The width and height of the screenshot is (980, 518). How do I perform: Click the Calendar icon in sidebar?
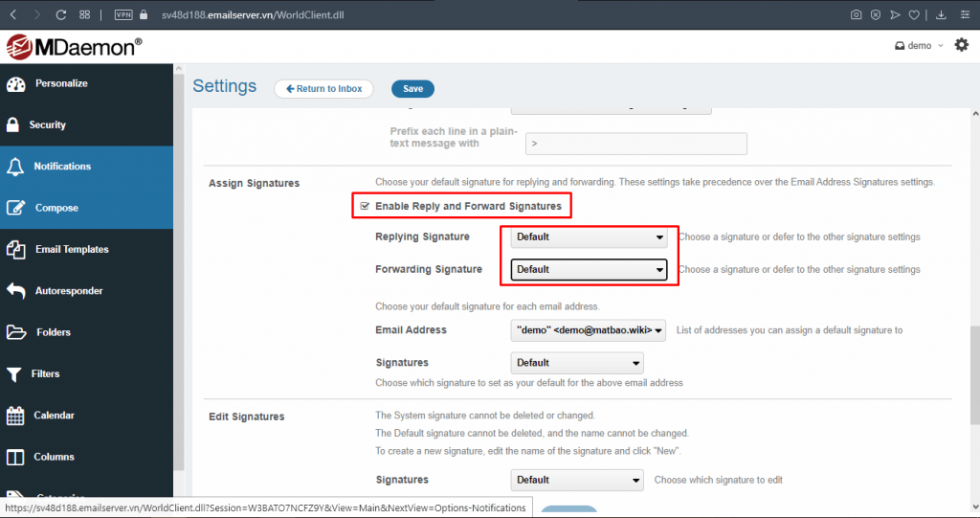click(15, 416)
